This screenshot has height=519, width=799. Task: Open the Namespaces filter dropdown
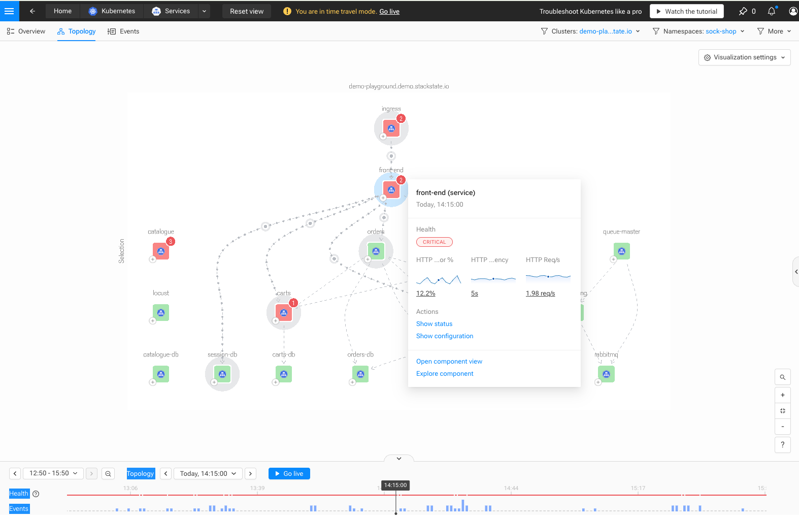698,31
